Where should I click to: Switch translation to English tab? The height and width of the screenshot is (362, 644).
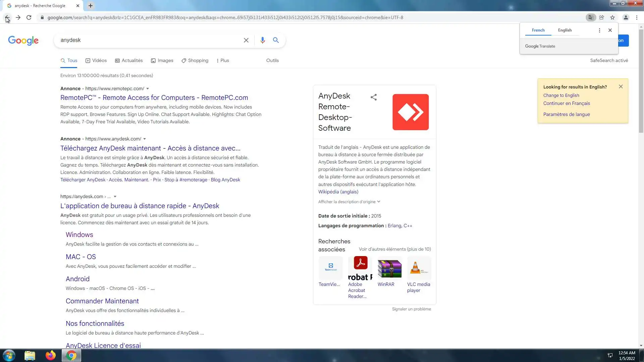coord(565,30)
